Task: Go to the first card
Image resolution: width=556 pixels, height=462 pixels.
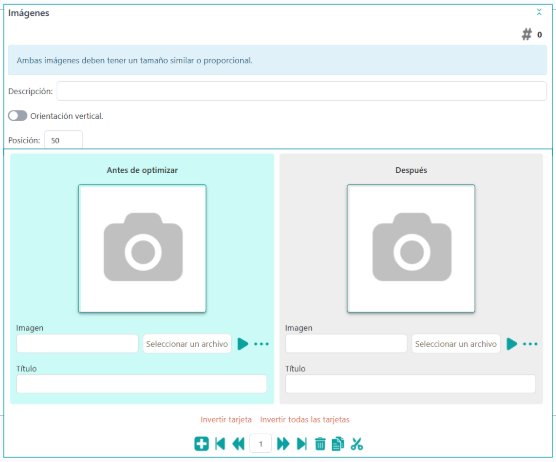Action: tap(220, 444)
